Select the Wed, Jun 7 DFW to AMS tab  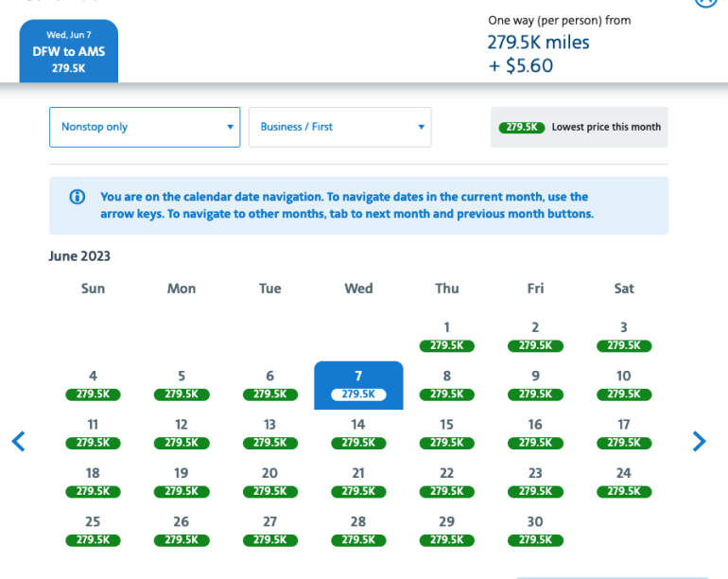(69, 51)
